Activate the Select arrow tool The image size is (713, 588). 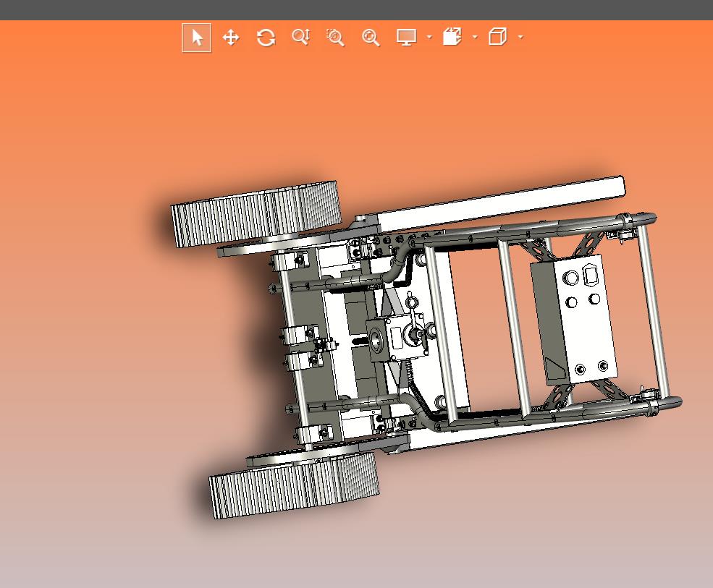[x=197, y=38]
